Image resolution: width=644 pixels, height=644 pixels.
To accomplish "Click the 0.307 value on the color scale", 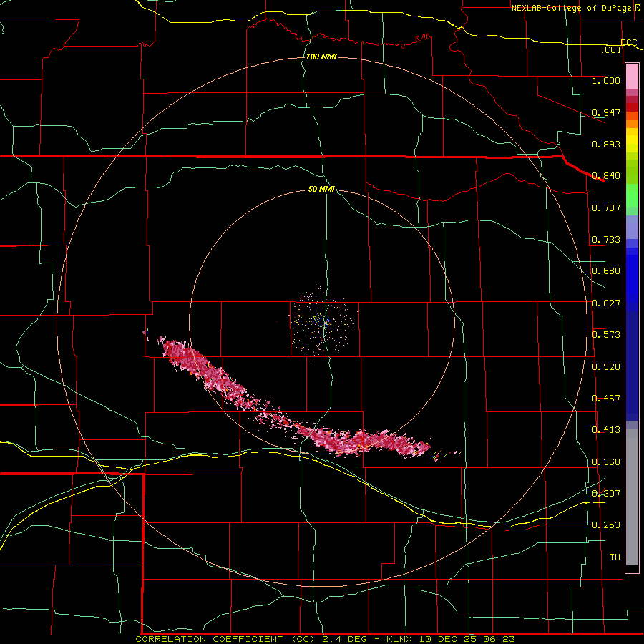I will coord(606,493).
